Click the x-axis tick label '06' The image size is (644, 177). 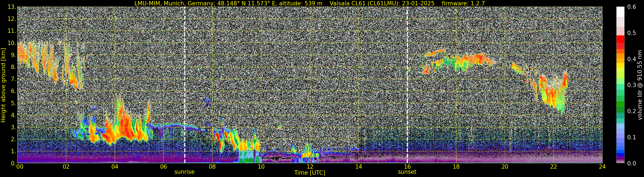pyautogui.click(x=164, y=167)
